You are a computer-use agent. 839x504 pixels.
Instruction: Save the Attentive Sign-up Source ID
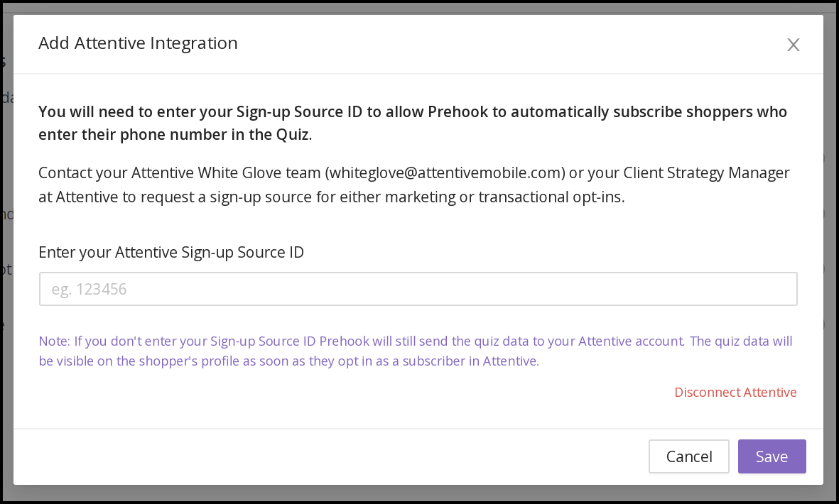772,456
